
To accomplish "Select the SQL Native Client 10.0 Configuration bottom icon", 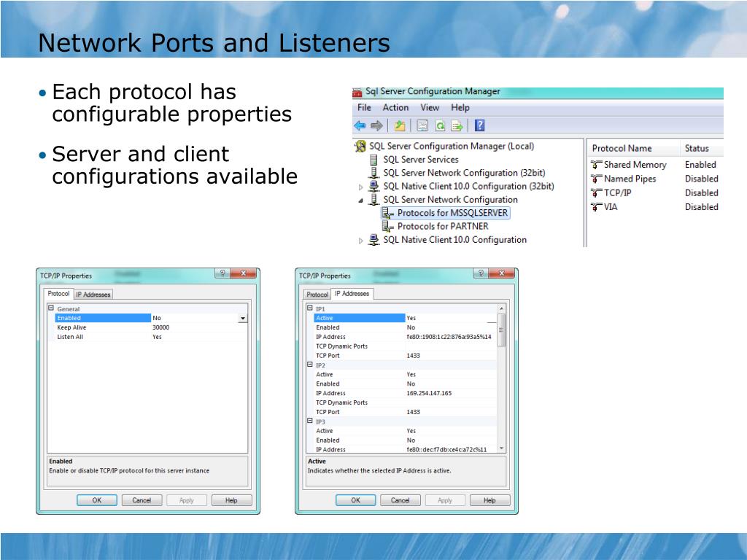I will coord(374,239).
